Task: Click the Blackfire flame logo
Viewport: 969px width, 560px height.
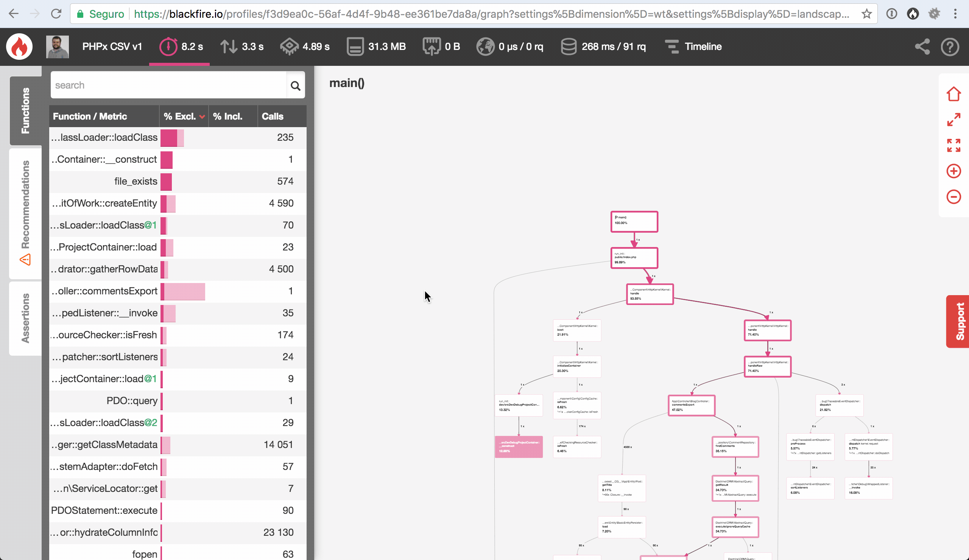Action: pyautogui.click(x=19, y=47)
